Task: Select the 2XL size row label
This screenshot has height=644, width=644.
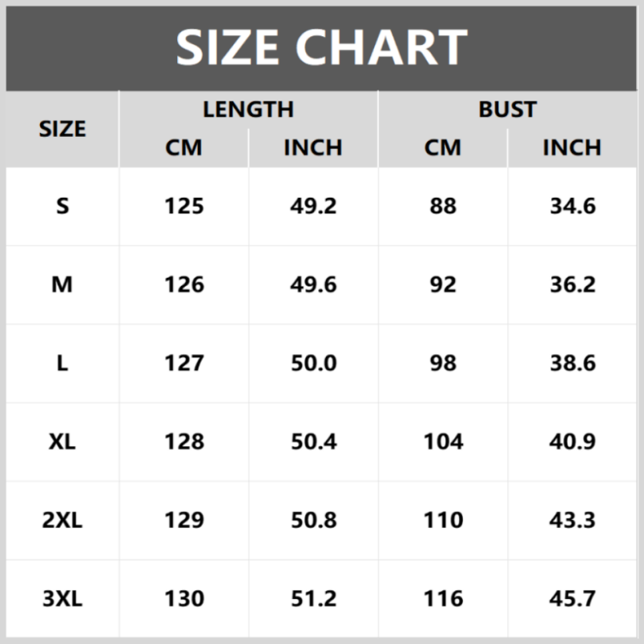Action: pos(62,520)
